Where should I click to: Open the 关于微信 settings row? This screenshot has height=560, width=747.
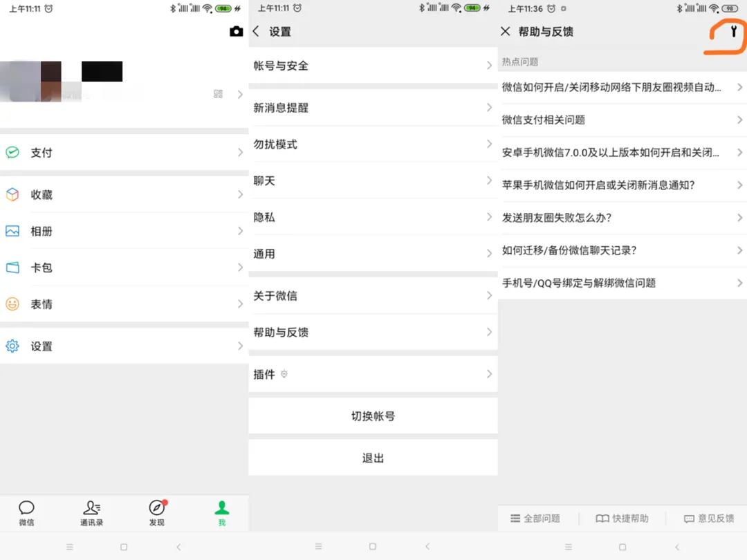[373, 295]
